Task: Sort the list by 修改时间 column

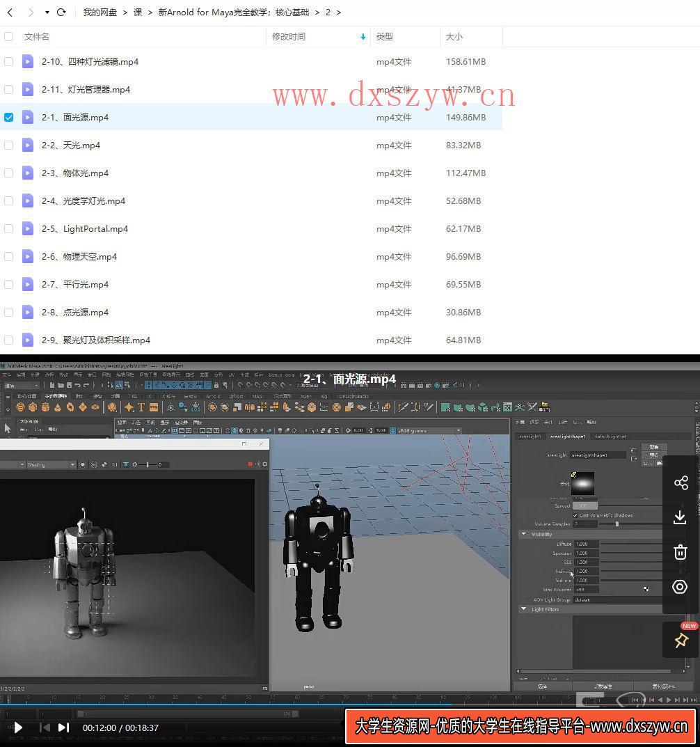Action: [x=289, y=37]
